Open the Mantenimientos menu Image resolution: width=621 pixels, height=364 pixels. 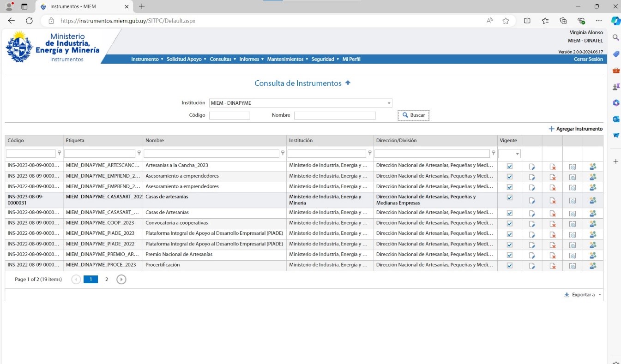(288, 59)
